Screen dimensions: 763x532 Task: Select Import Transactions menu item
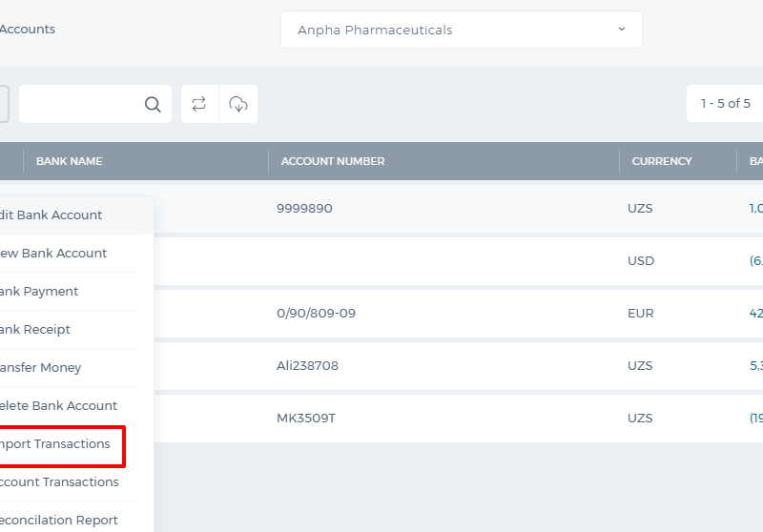pos(55,444)
